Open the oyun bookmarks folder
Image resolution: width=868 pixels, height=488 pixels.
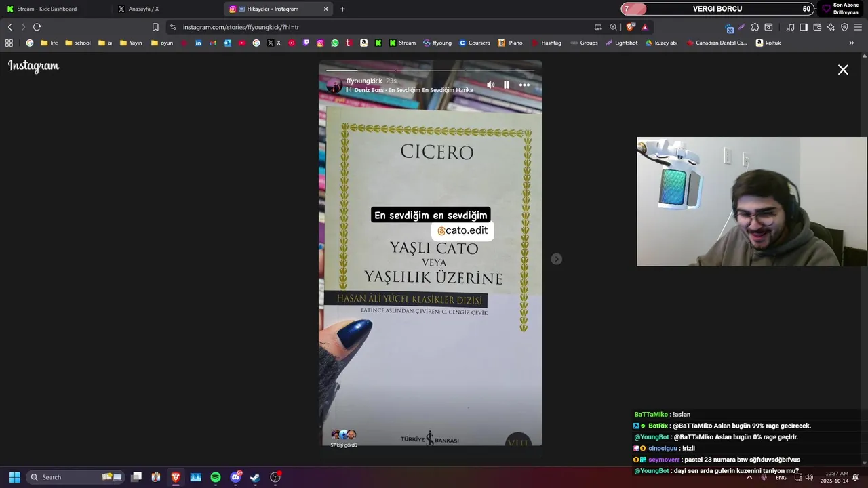click(162, 43)
